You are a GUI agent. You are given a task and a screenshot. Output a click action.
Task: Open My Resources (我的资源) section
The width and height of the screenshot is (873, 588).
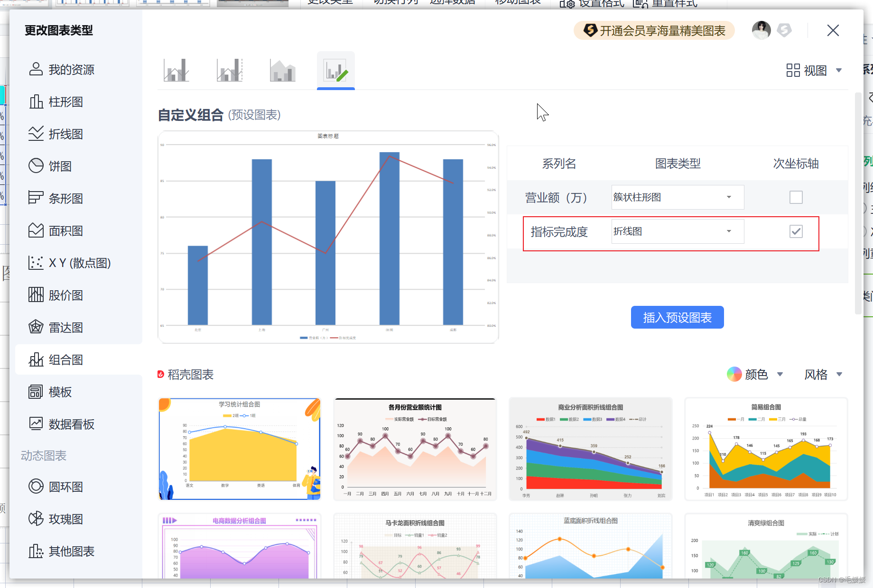pos(62,70)
